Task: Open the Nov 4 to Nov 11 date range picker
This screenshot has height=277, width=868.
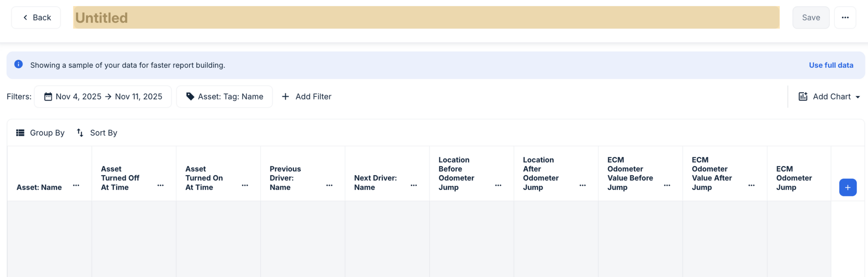Action: tap(103, 97)
